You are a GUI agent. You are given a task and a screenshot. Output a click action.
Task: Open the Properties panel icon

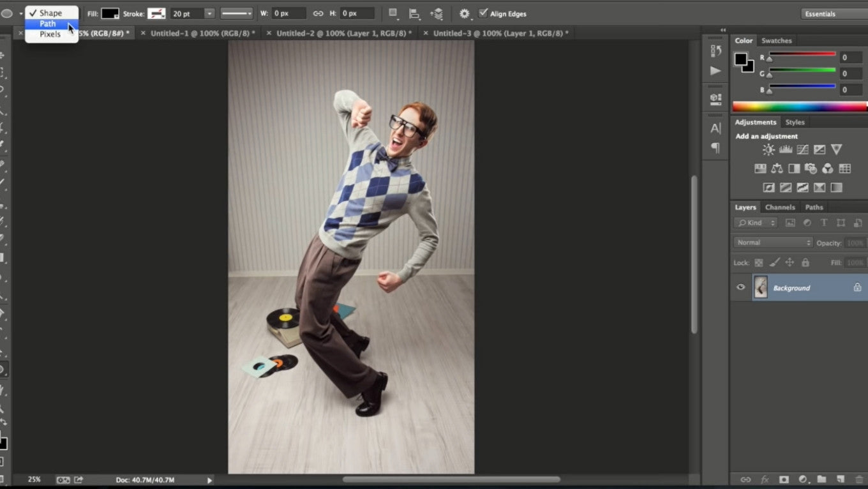coord(715,99)
